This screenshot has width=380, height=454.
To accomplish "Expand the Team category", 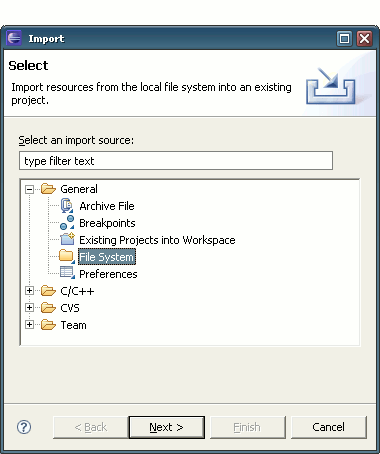I will [x=29, y=324].
